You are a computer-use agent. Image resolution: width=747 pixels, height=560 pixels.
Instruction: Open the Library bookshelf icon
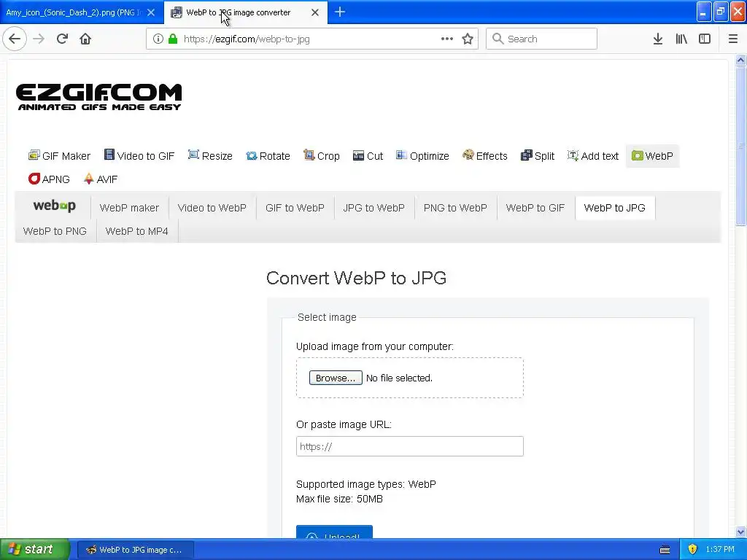click(681, 39)
